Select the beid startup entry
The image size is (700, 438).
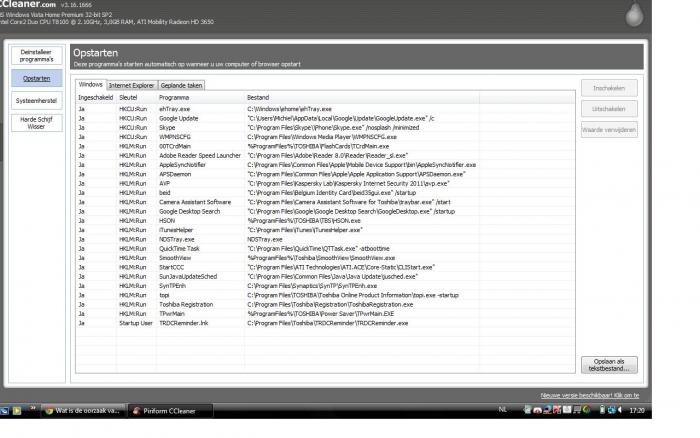point(325,193)
